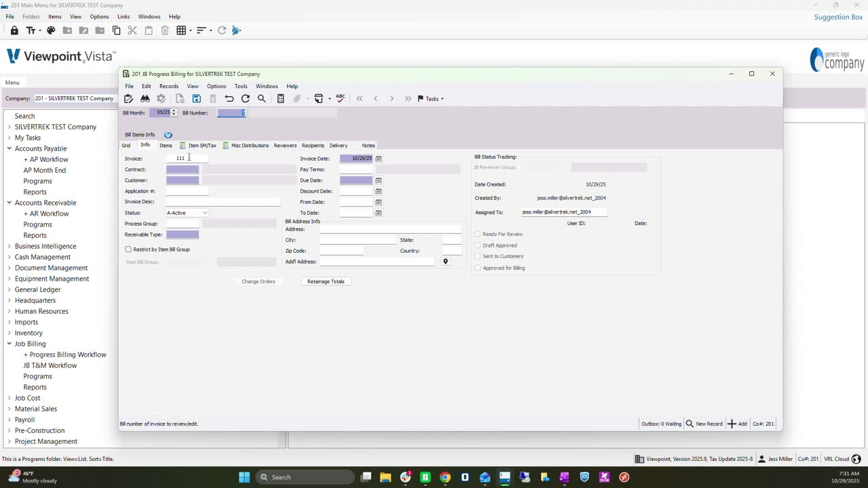This screenshot has width=868, height=488.
Task: Switch to the Item SM/Tax tab
Action: (x=198, y=146)
